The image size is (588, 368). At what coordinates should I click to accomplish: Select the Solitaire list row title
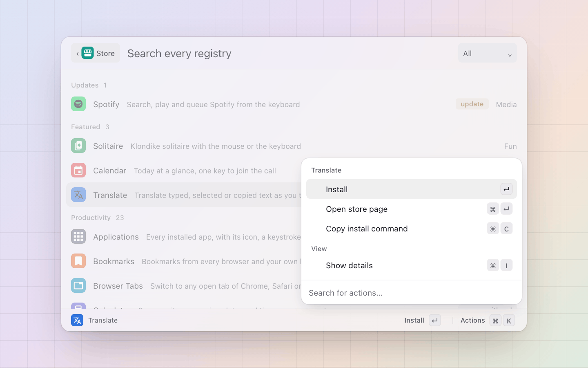tap(108, 146)
